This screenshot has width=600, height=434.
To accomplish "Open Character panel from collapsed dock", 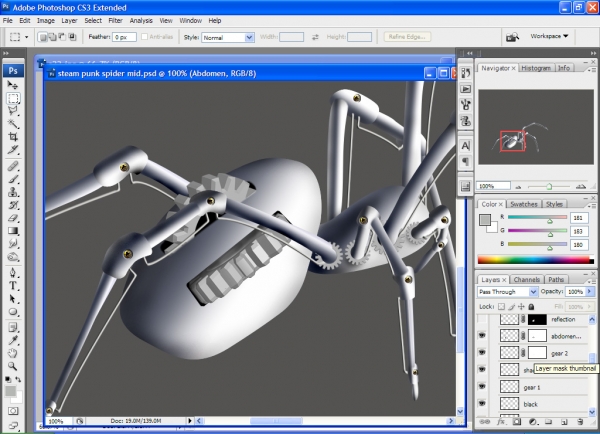I will click(465, 145).
